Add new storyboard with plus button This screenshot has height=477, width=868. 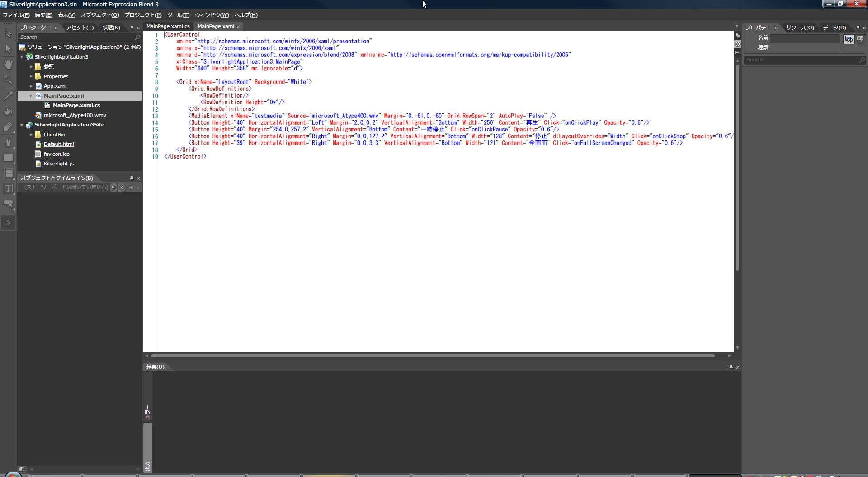(x=131, y=187)
